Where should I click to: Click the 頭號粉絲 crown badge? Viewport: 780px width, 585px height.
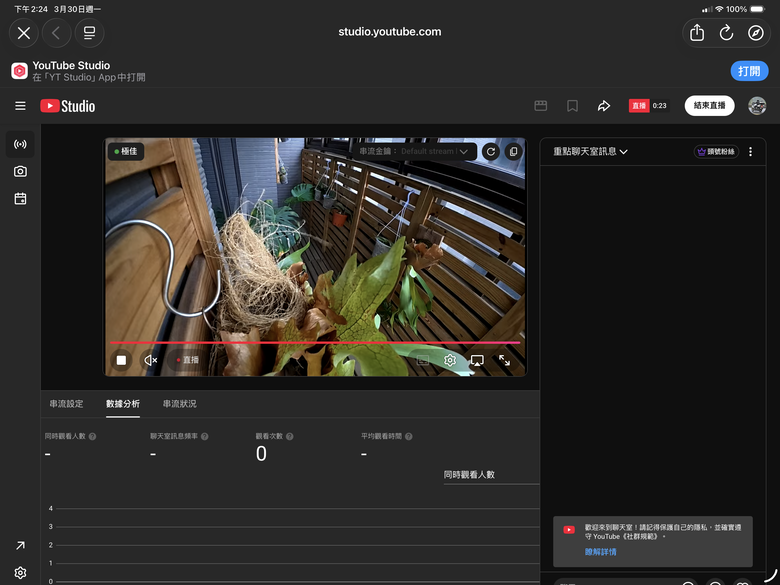pyautogui.click(x=716, y=152)
